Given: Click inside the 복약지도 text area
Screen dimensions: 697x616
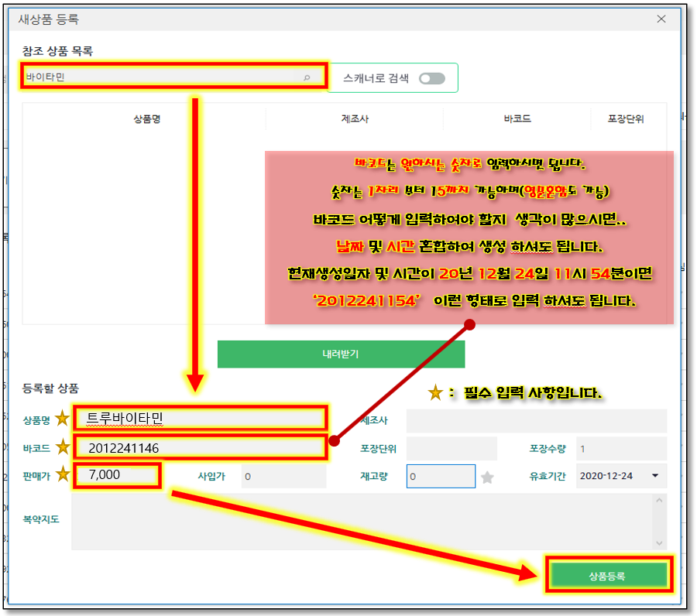Looking at the screenshot, I should click(x=364, y=522).
